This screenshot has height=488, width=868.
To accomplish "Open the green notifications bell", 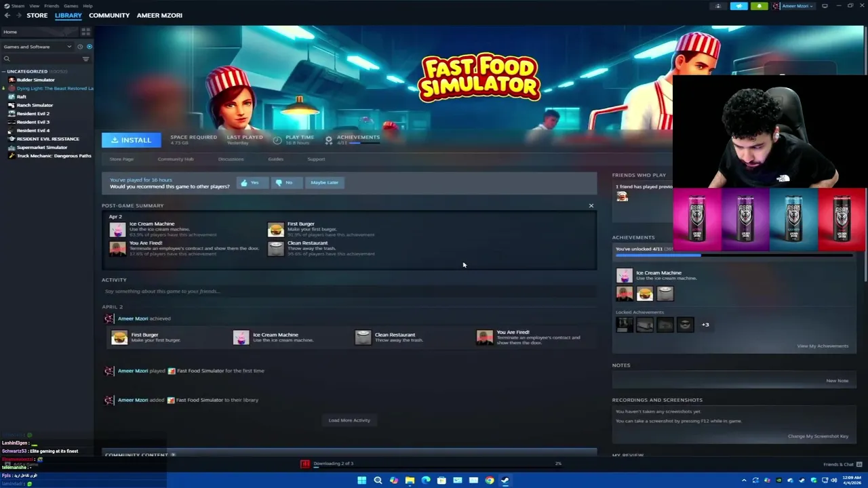I will (759, 6).
